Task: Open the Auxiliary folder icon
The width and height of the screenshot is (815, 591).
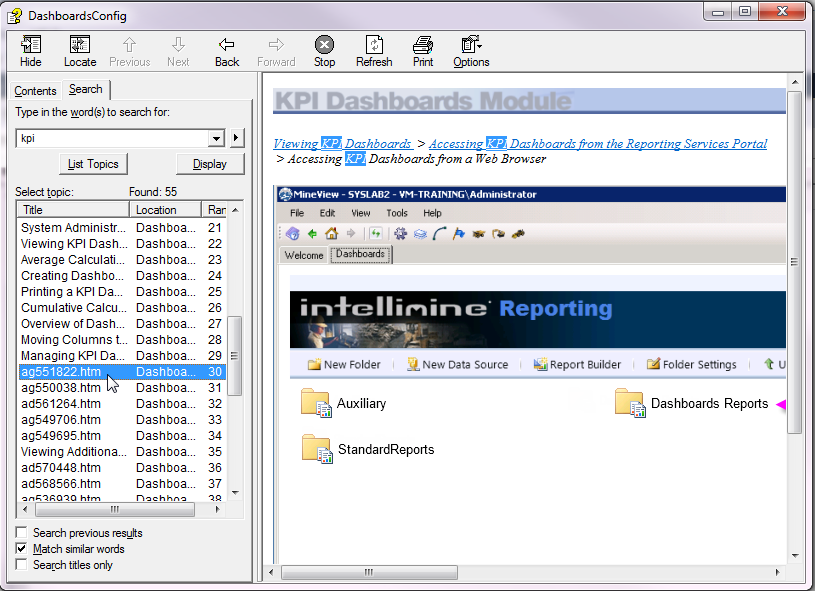Action: pyautogui.click(x=316, y=403)
